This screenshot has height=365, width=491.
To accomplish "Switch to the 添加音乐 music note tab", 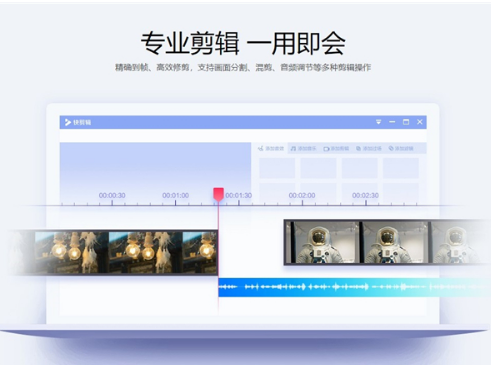I will (303, 148).
